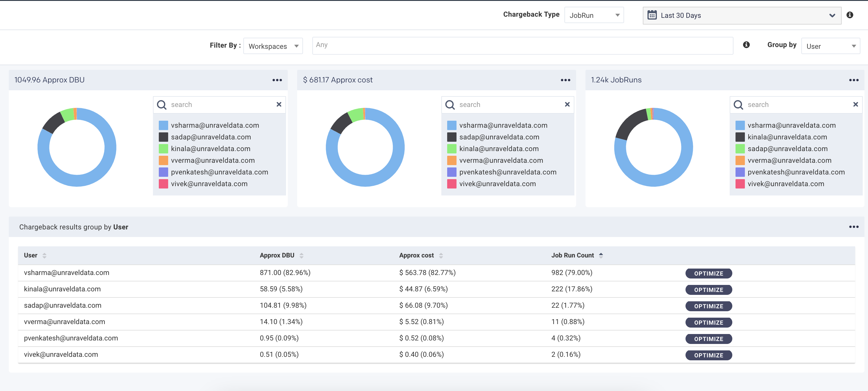Clear the search in the Approx DBU legend
The height and width of the screenshot is (391, 868).
279,104
